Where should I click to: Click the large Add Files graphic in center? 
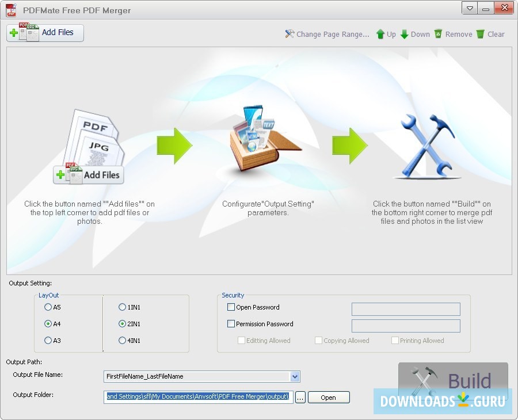tap(89, 175)
